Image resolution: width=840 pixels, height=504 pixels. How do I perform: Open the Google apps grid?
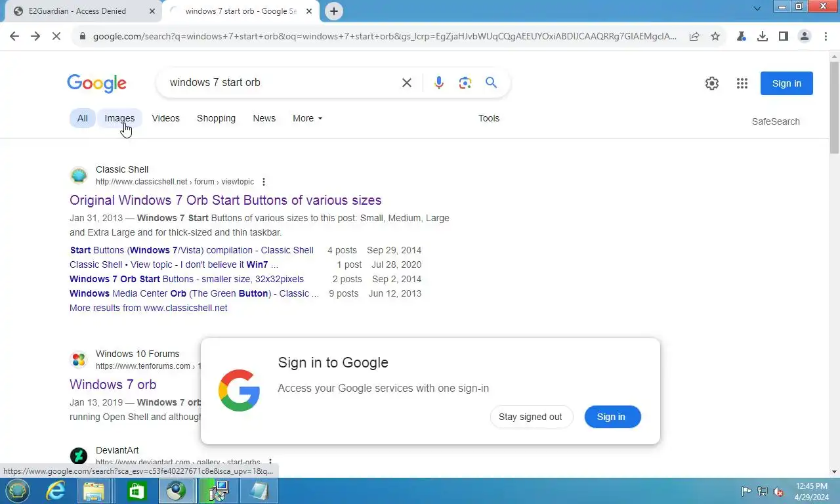pyautogui.click(x=742, y=83)
